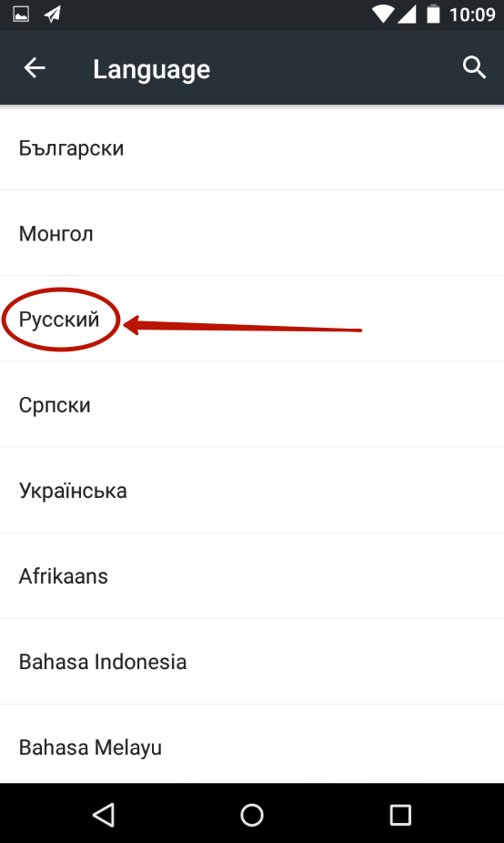Tap the Language screen title
Screen dimensions: 504x843
pyautogui.click(x=152, y=70)
